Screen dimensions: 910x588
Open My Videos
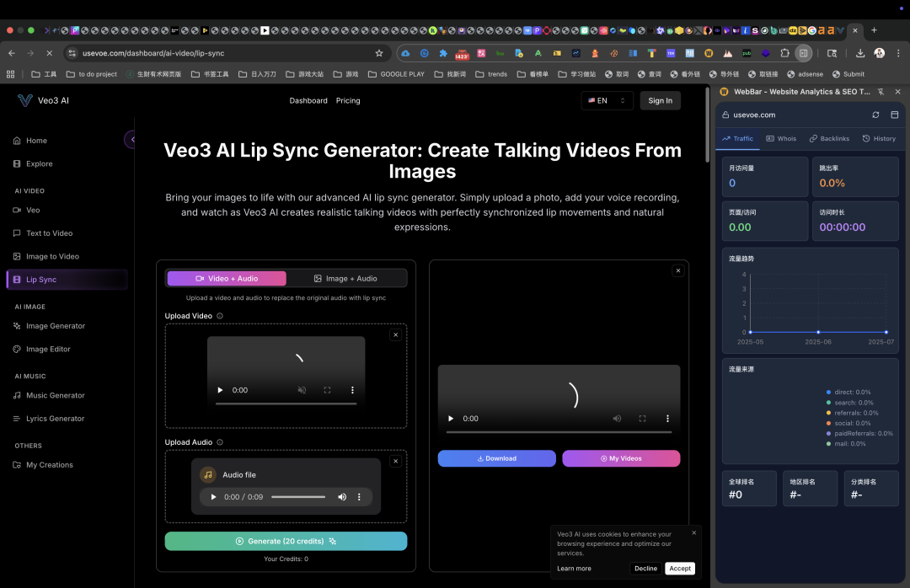pyautogui.click(x=621, y=458)
